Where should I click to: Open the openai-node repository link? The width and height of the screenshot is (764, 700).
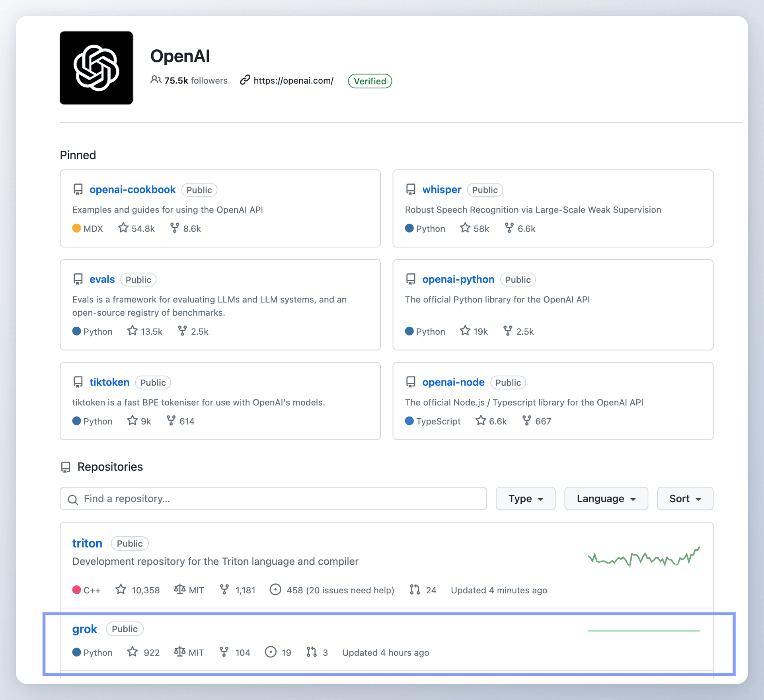pyautogui.click(x=453, y=382)
